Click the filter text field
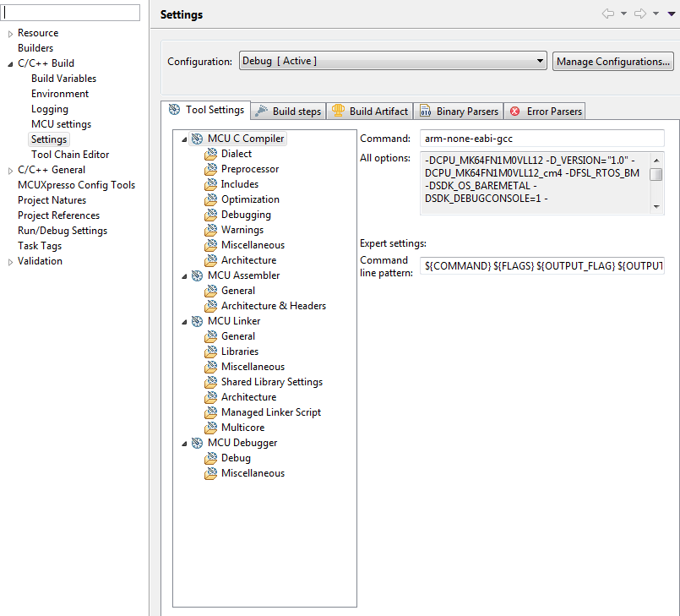The image size is (680, 616). 70,12
